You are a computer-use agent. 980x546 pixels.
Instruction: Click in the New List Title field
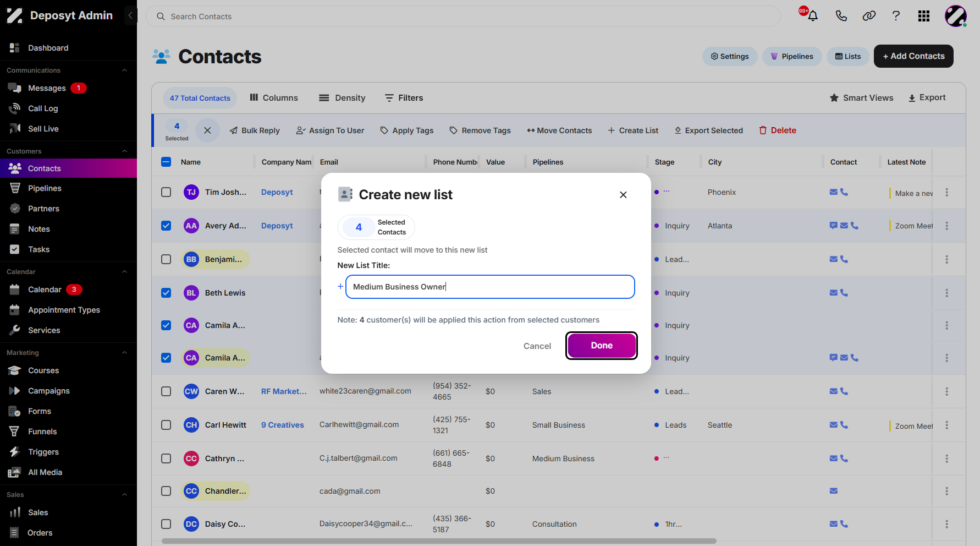coord(490,287)
